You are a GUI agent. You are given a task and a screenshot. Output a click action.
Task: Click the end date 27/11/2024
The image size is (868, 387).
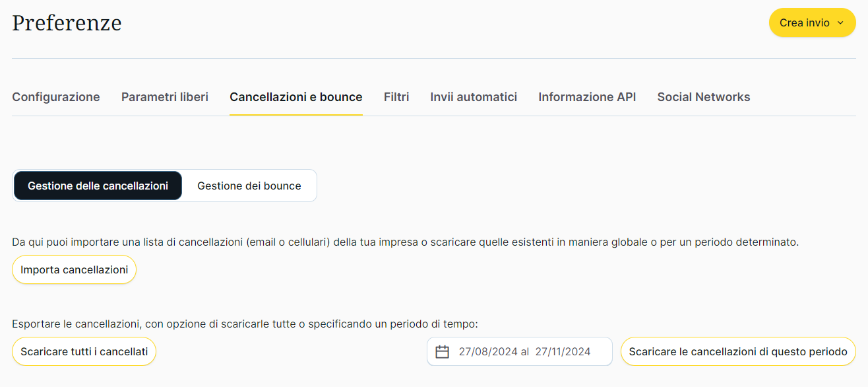(x=563, y=352)
